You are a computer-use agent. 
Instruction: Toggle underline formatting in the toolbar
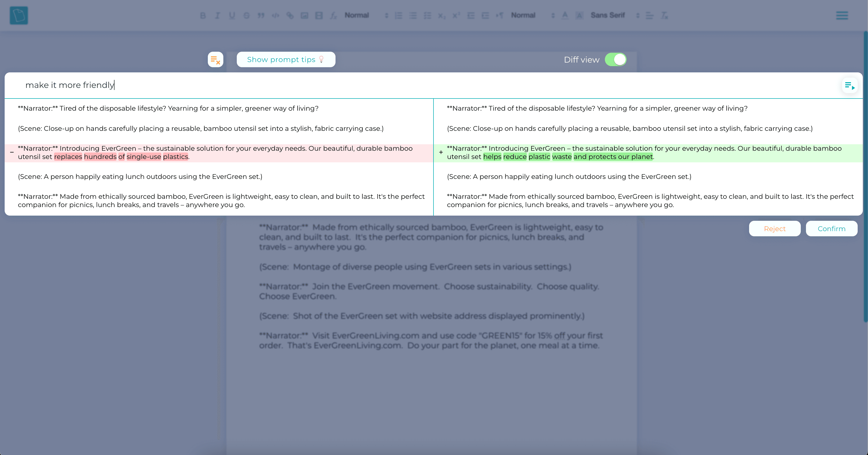[232, 16]
